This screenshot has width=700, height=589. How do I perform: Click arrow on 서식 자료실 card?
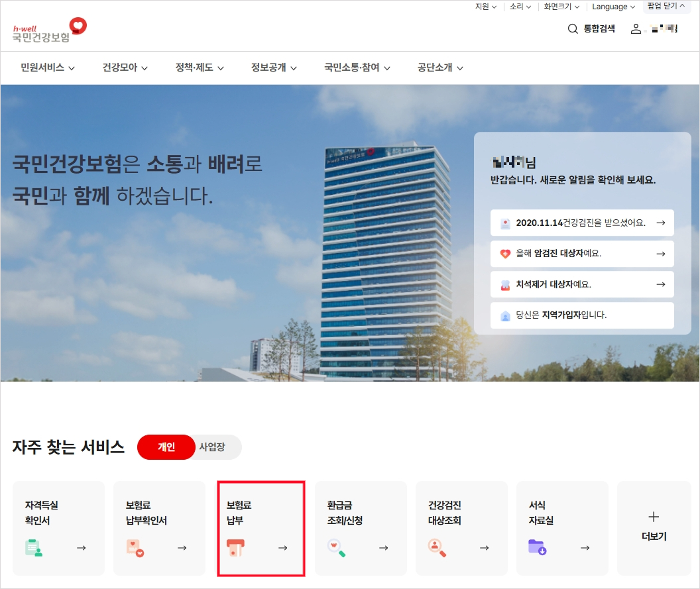click(585, 548)
